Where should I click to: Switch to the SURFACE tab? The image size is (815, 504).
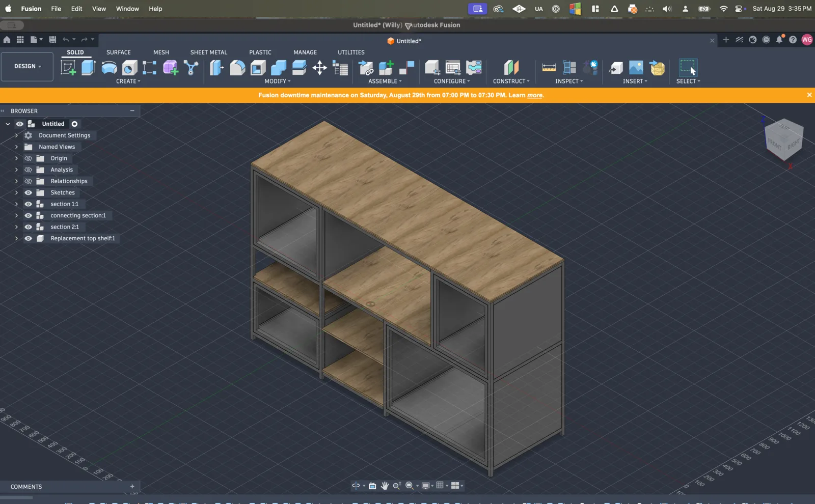(x=119, y=52)
